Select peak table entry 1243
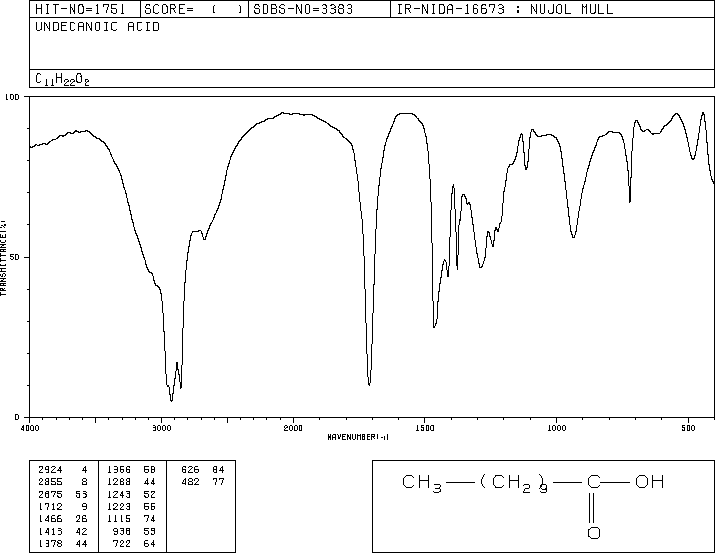The width and height of the screenshot is (715, 553). click(119, 494)
